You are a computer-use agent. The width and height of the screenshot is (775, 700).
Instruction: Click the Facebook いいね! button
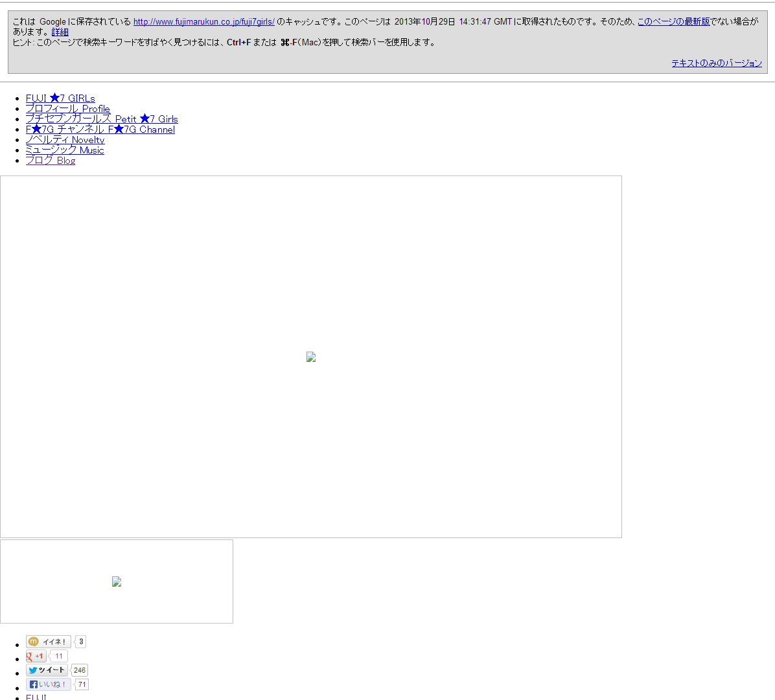coord(49,684)
